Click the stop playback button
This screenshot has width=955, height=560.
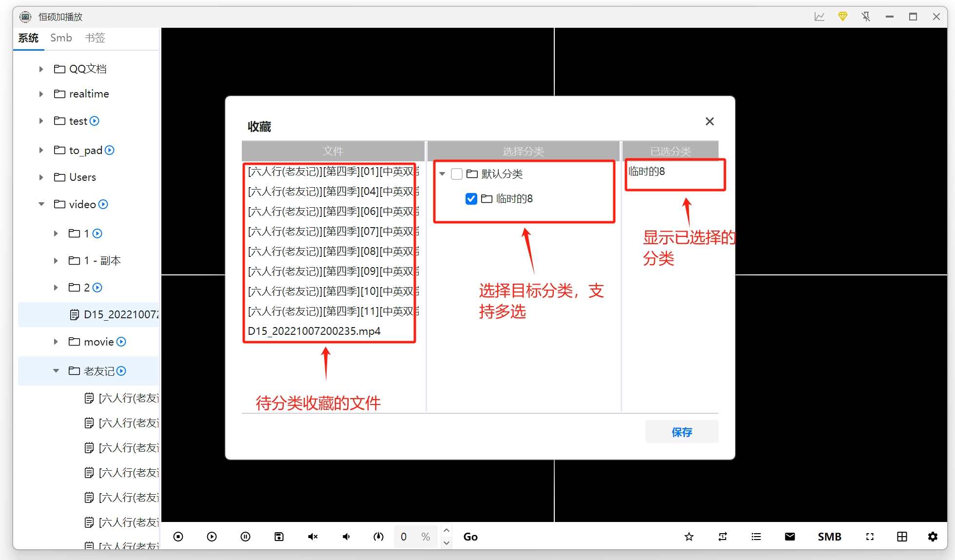coord(178,537)
